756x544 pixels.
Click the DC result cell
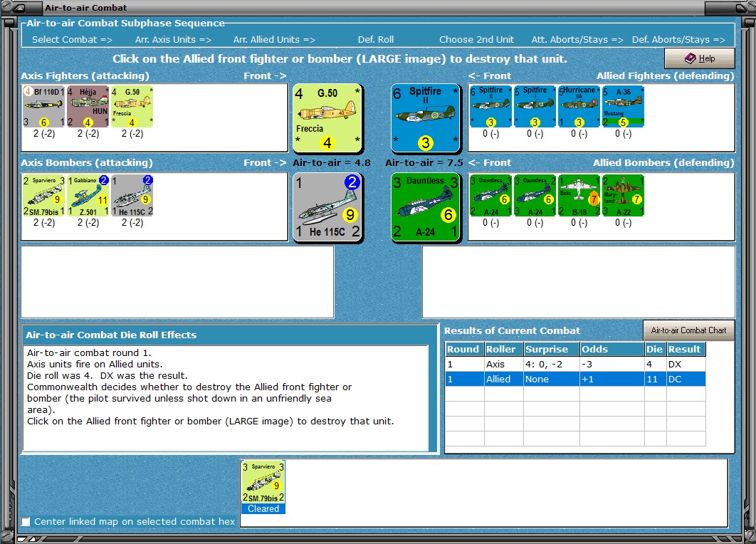(686, 379)
